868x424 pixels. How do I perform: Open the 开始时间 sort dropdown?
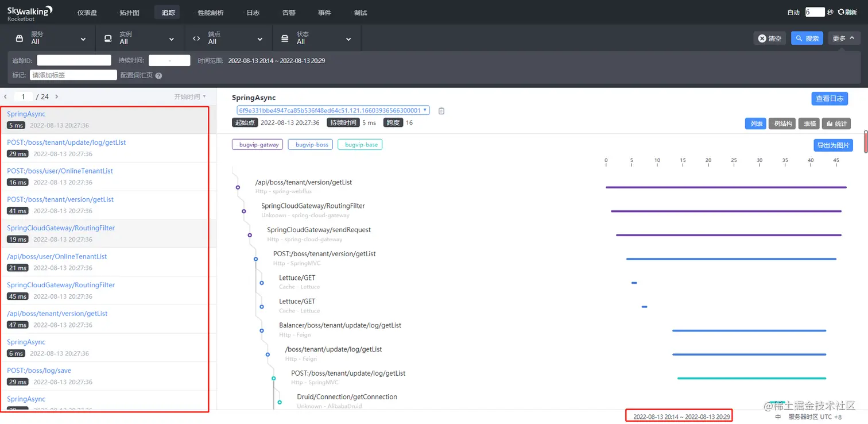(190, 97)
